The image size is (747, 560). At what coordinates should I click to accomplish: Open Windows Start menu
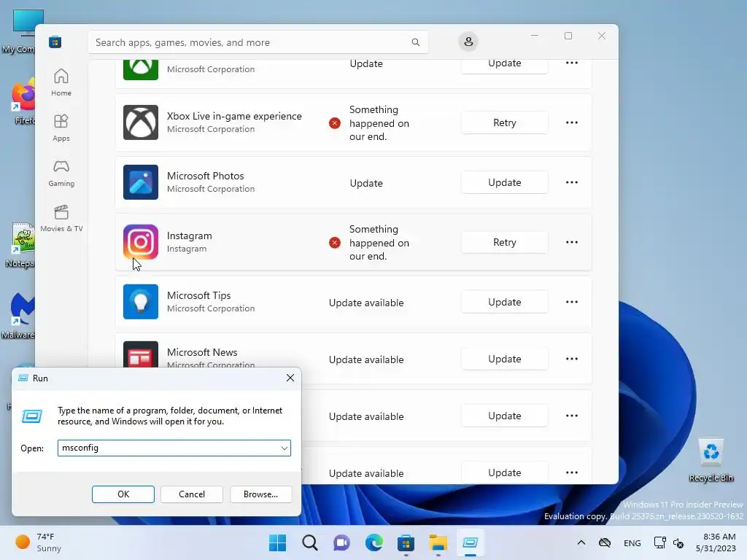278,542
